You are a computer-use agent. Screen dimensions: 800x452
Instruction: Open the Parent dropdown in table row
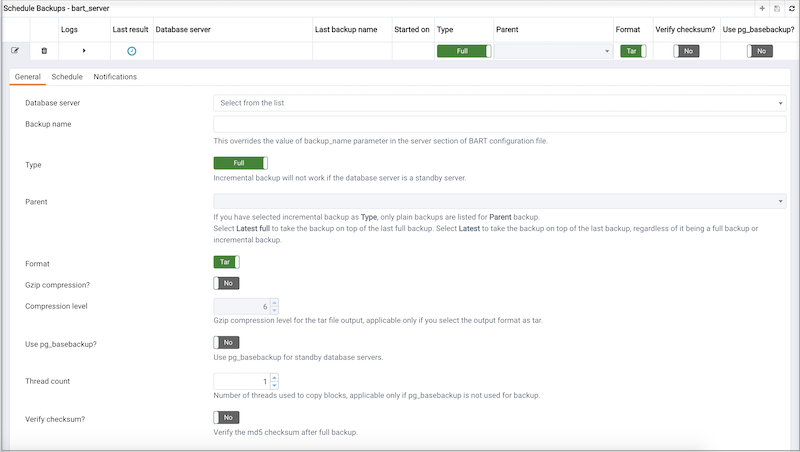(553, 51)
